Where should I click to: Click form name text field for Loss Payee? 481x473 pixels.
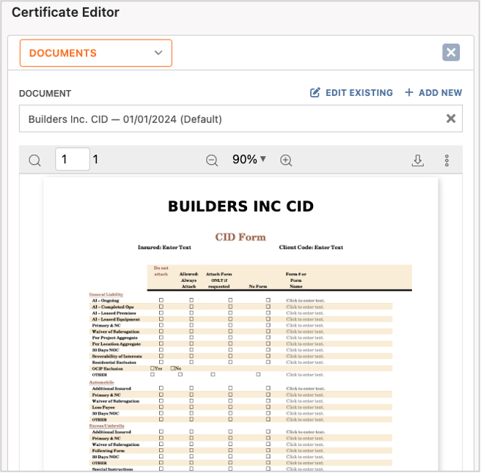click(x=305, y=407)
